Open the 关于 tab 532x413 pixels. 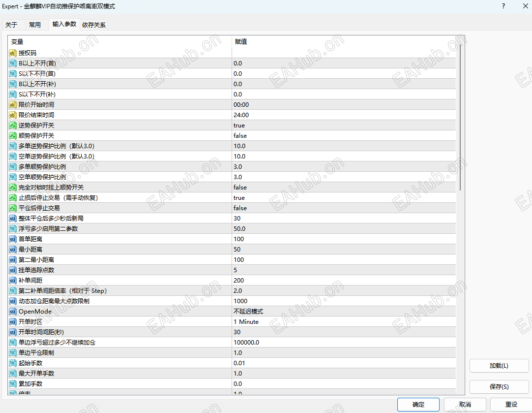11,25
